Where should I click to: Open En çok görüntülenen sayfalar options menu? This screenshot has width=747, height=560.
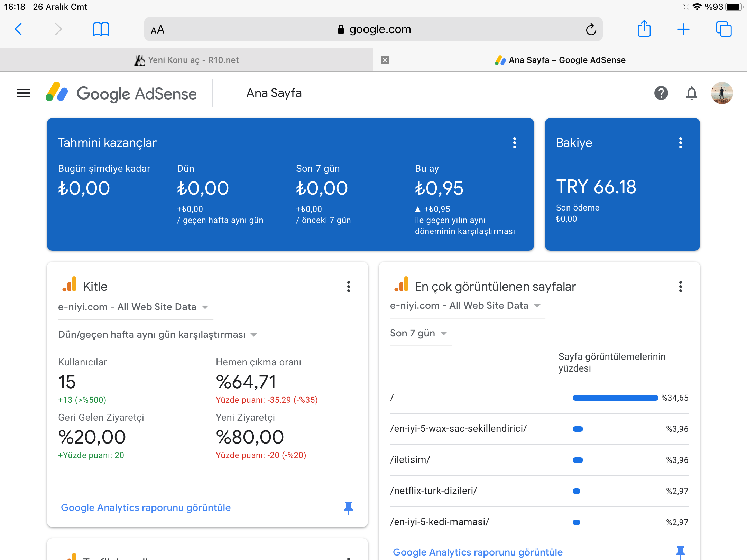click(681, 287)
